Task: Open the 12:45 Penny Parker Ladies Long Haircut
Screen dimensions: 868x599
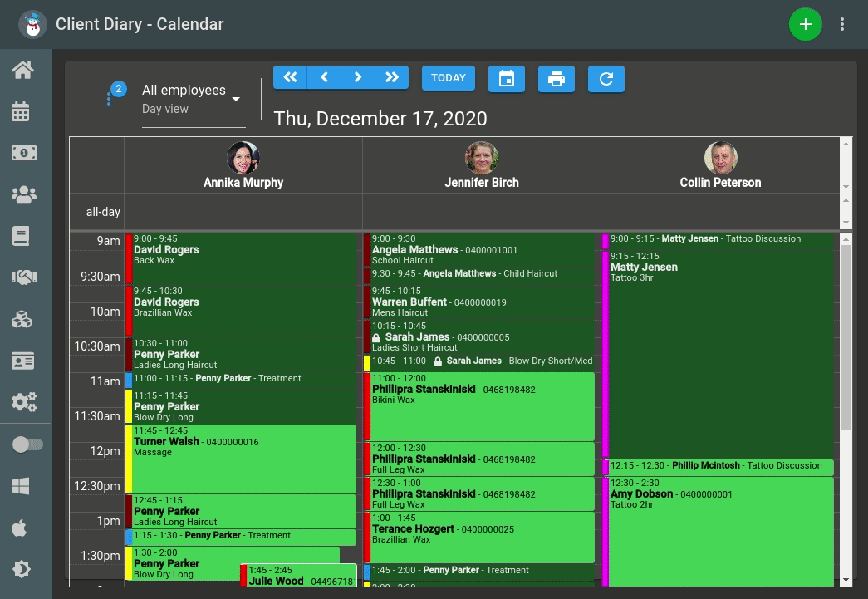Action: (241, 511)
